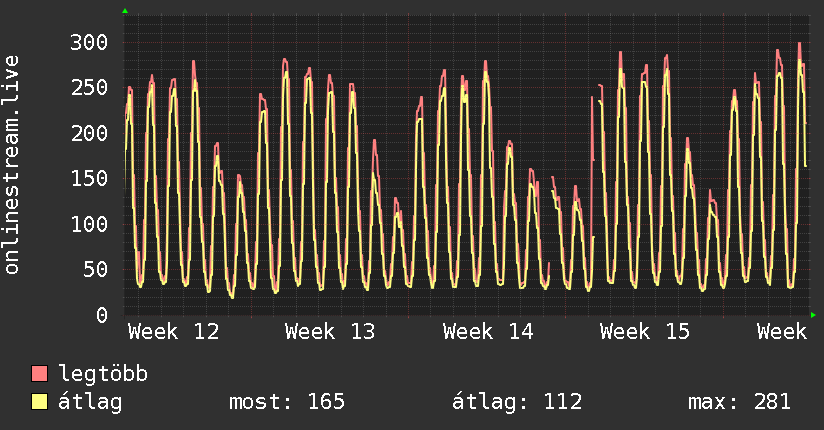Click the Week 13 axis label
This screenshot has height=430, width=824.
tap(330, 332)
